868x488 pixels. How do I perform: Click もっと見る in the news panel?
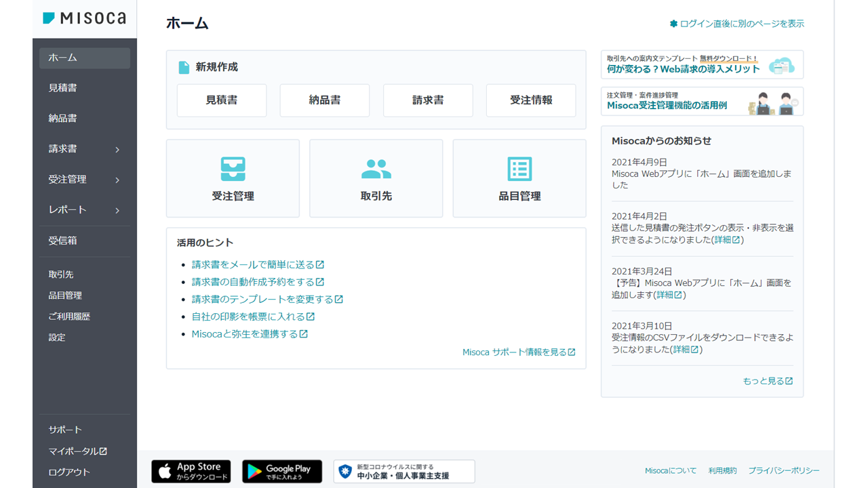(x=764, y=382)
